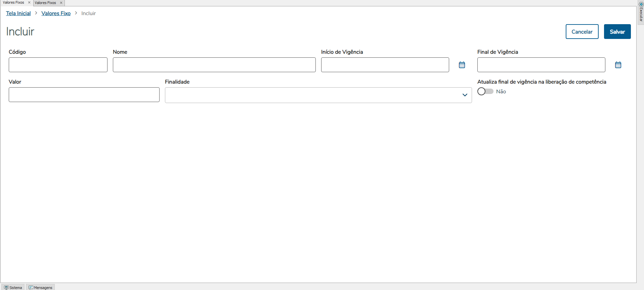The width and height of the screenshot is (644, 290).
Task: Open the Final de Vigência calendar picker
Action: pos(618,65)
